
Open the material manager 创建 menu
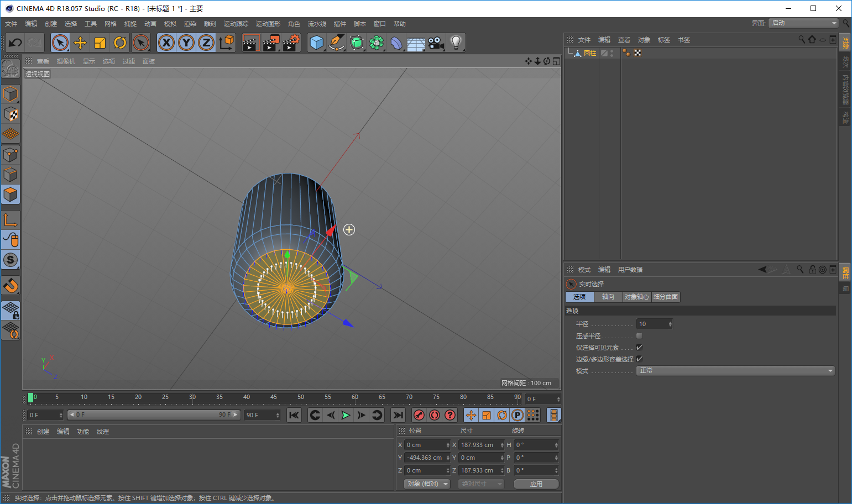point(43,432)
